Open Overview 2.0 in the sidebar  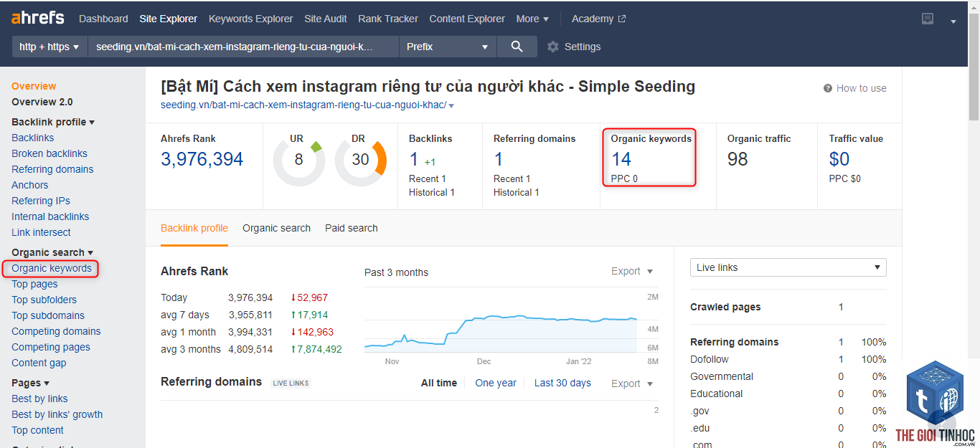pyautogui.click(x=42, y=102)
